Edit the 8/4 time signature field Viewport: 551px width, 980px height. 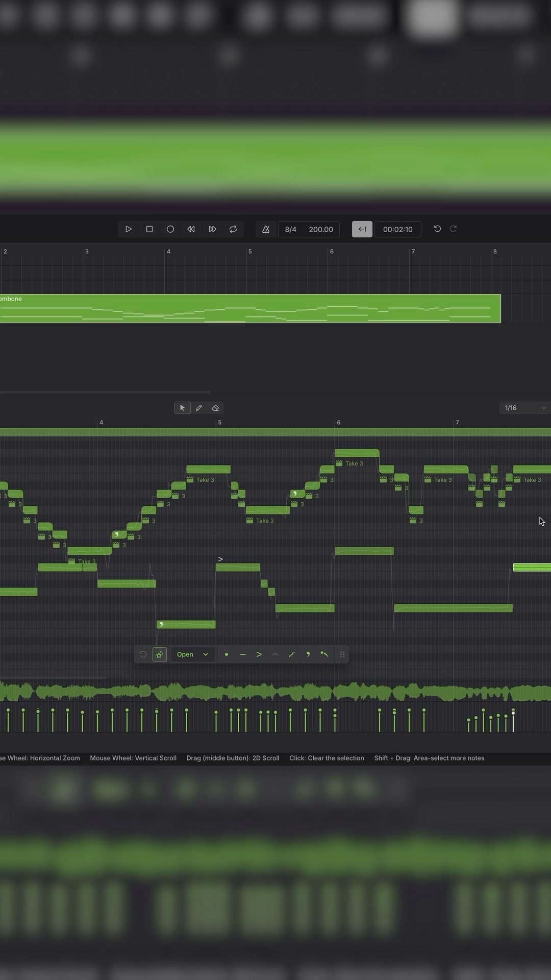click(291, 229)
